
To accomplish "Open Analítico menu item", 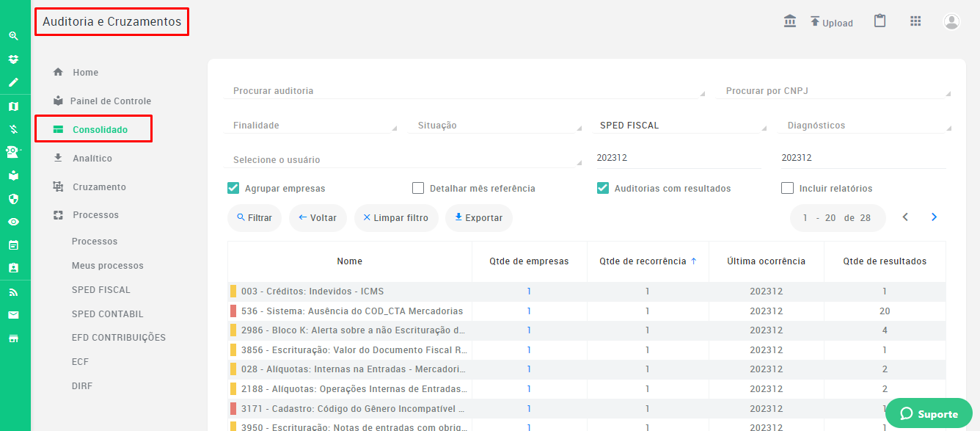I will [84, 159].
